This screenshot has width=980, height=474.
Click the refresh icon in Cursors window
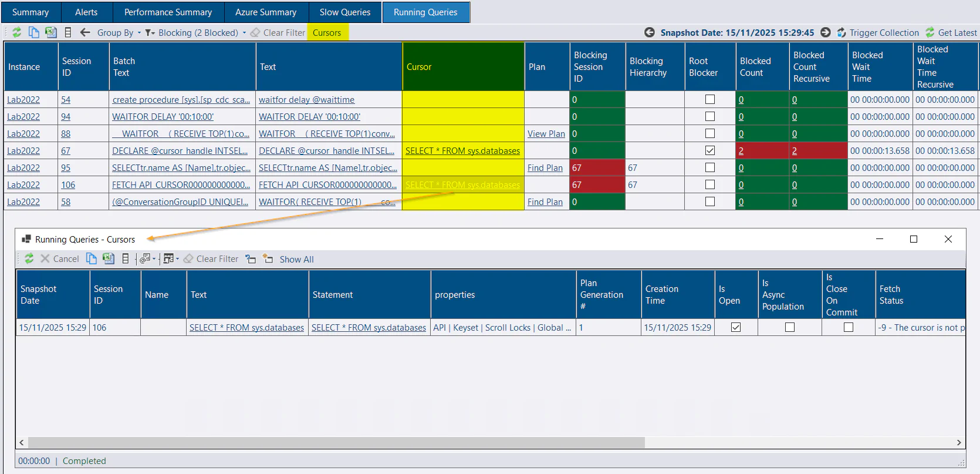click(x=29, y=258)
